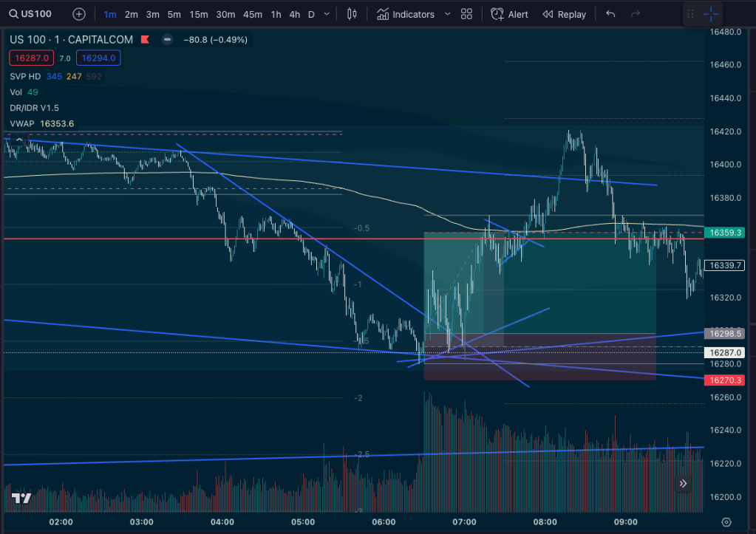Expand the Indicators favorites chevron
Image resolution: width=756 pixels, height=534 pixels.
pos(447,14)
